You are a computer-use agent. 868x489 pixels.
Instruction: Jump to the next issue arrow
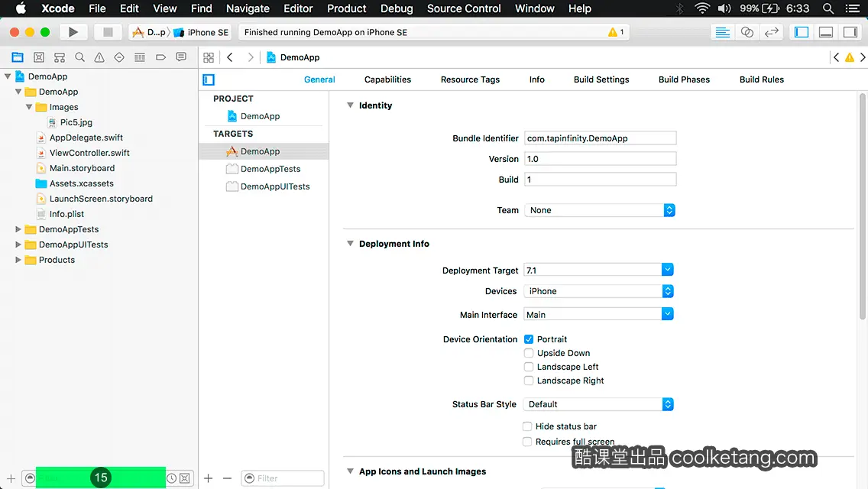[863, 57]
